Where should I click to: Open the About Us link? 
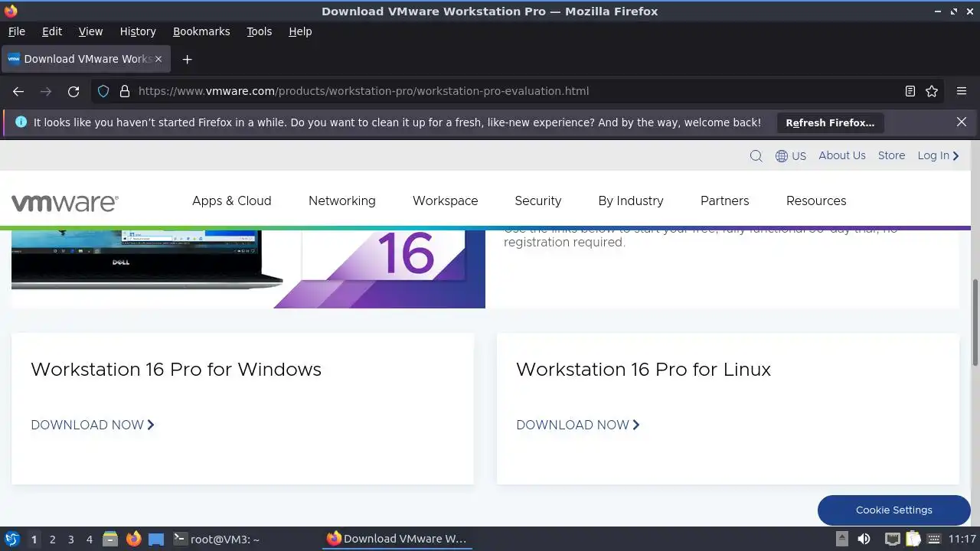click(842, 155)
